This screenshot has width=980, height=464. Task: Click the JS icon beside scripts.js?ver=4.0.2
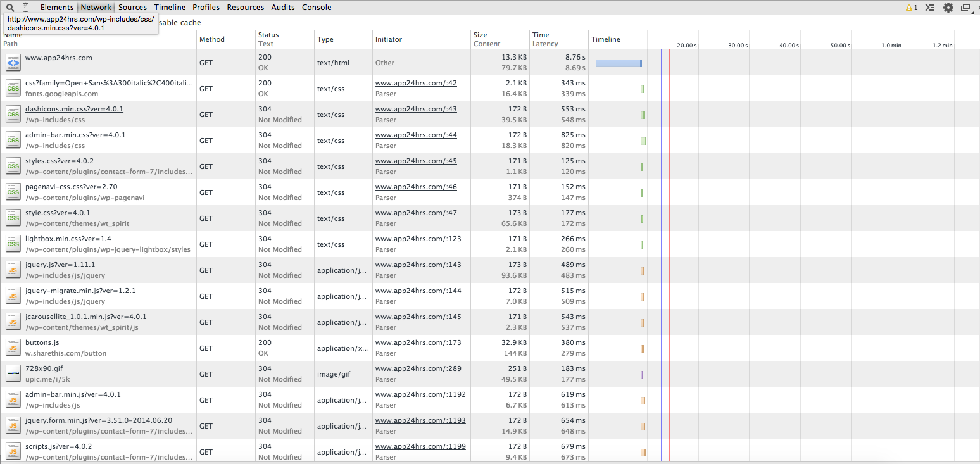coord(13,452)
